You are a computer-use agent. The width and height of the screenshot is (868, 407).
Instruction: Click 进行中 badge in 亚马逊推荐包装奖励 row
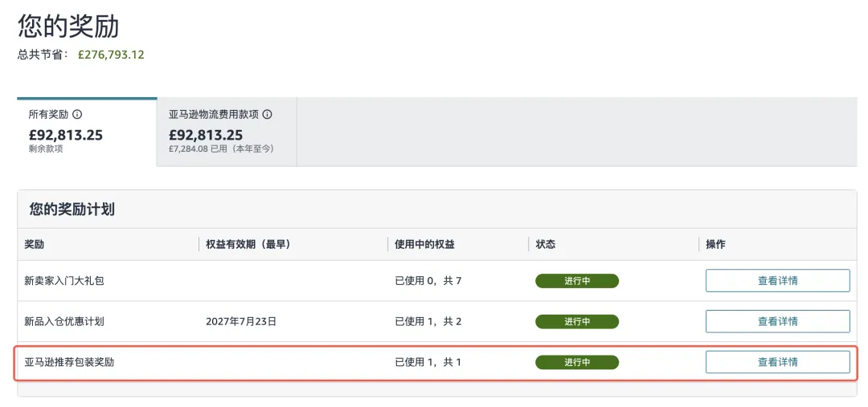coord(577,362)
